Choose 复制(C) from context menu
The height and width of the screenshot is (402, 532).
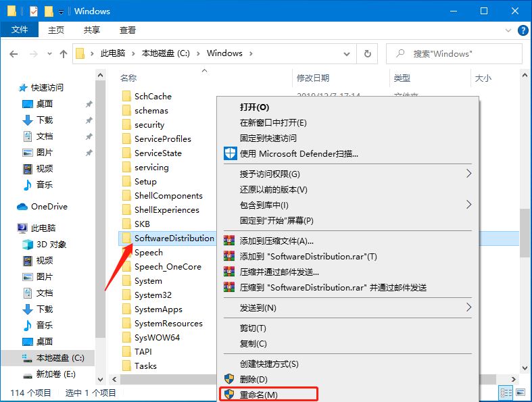253,344
